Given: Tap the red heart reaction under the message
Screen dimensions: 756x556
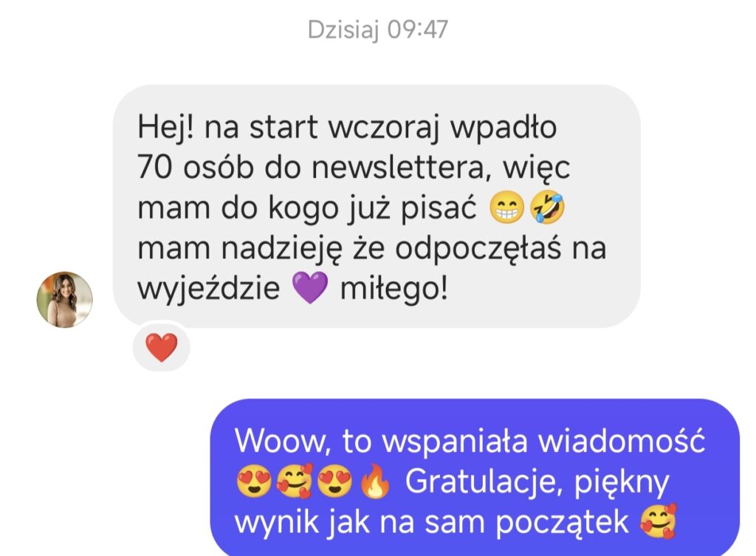Looking at the screenshot, I should tap(161, 347).
